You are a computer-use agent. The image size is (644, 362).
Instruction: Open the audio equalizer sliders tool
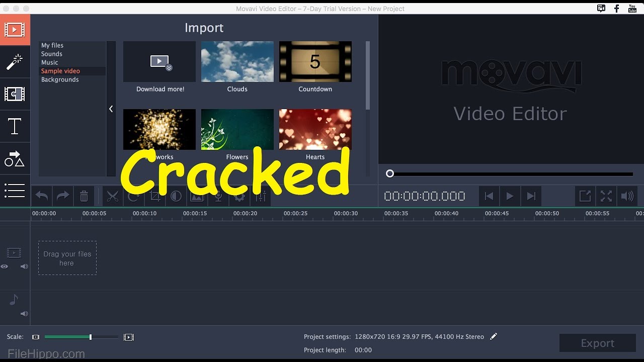tap(261, 196)
